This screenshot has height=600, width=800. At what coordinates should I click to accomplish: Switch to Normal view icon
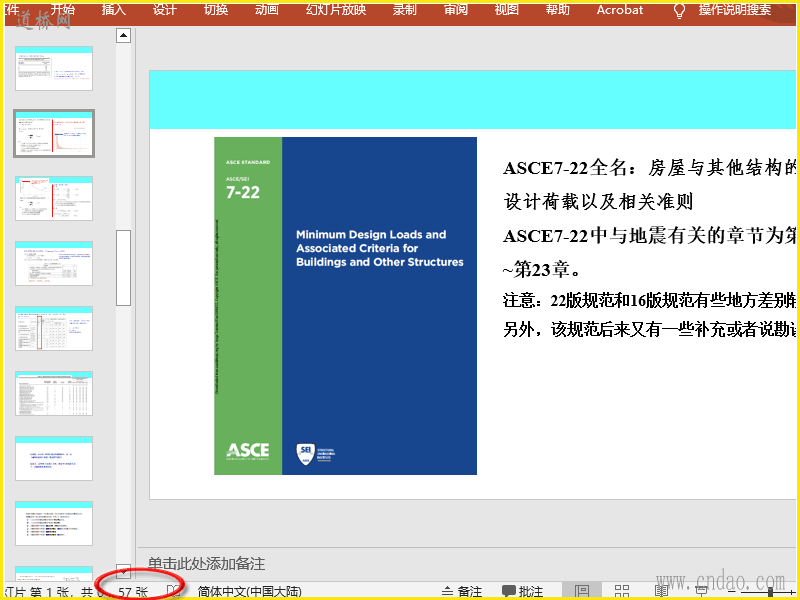(x=582, y=591)
